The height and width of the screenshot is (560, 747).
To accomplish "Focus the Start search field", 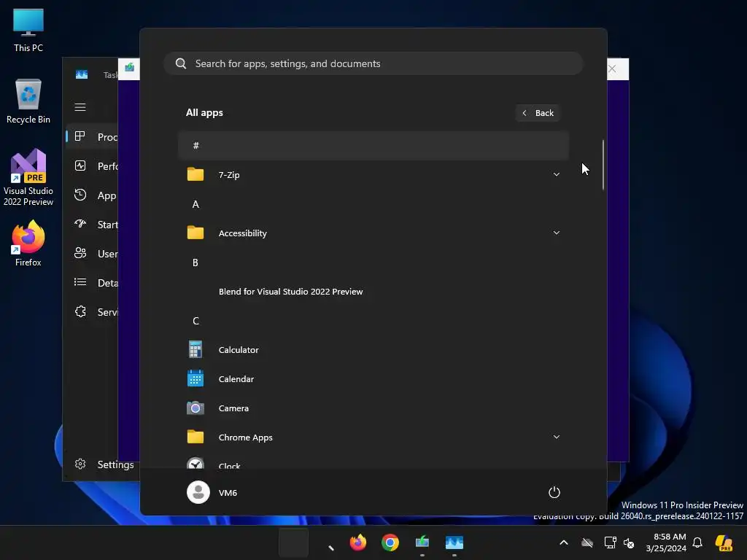I will (x=373, y=63).
